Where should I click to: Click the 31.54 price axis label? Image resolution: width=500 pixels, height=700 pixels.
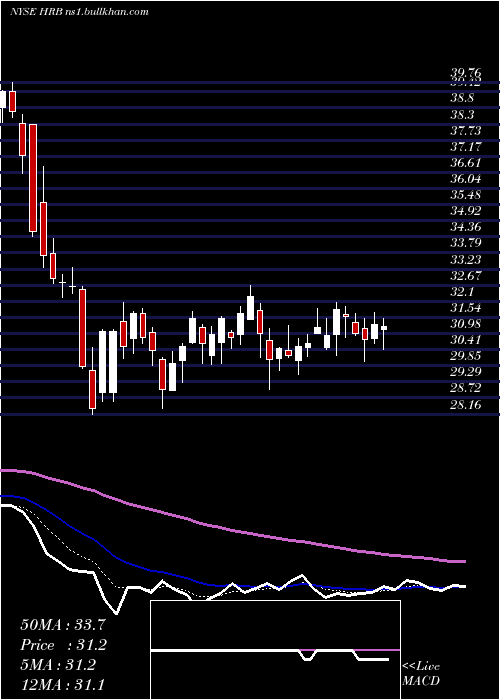click(x=466, y=308)
